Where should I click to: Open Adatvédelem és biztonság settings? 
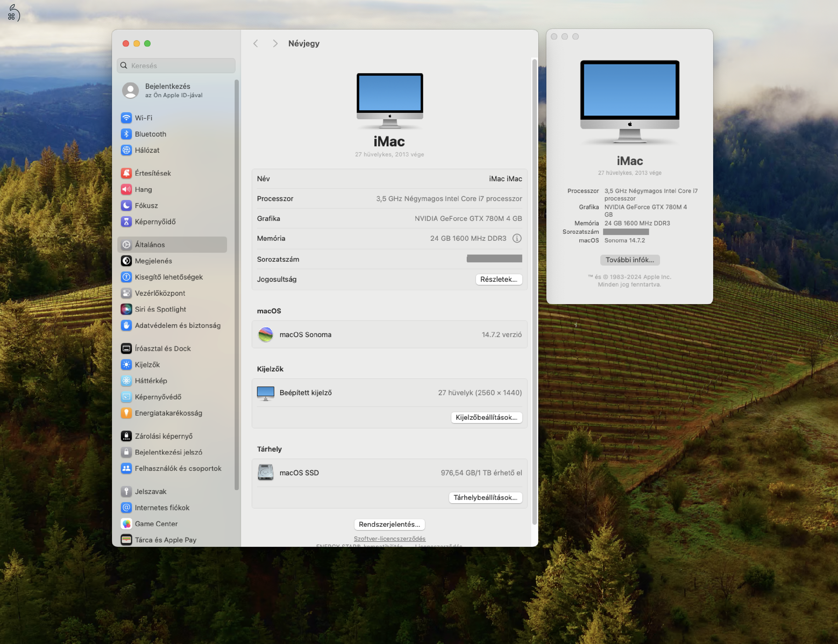click(172, 325)
